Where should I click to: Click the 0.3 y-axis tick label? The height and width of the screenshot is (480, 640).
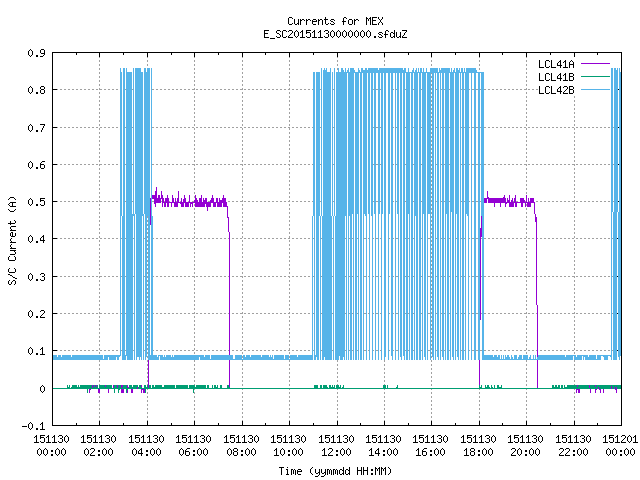tap(36, 277)
